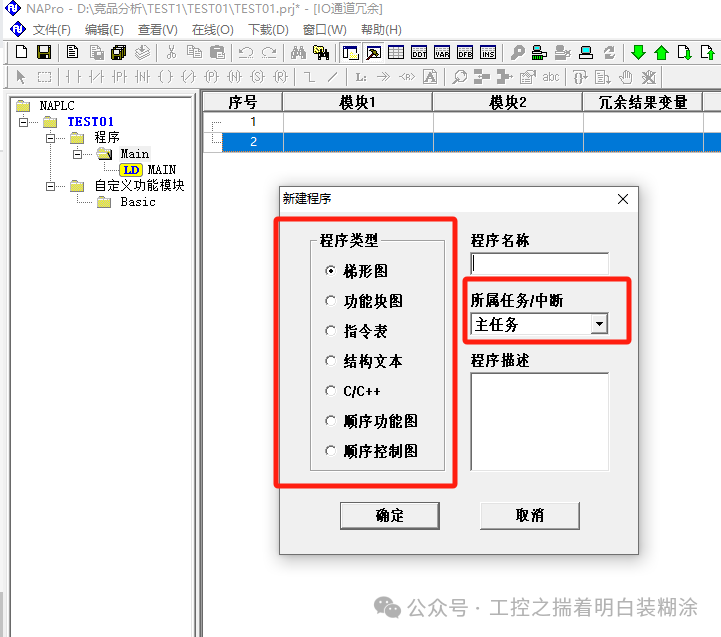
Task: Click the abc text toolbar icon
Action: (x=550, y=77)
